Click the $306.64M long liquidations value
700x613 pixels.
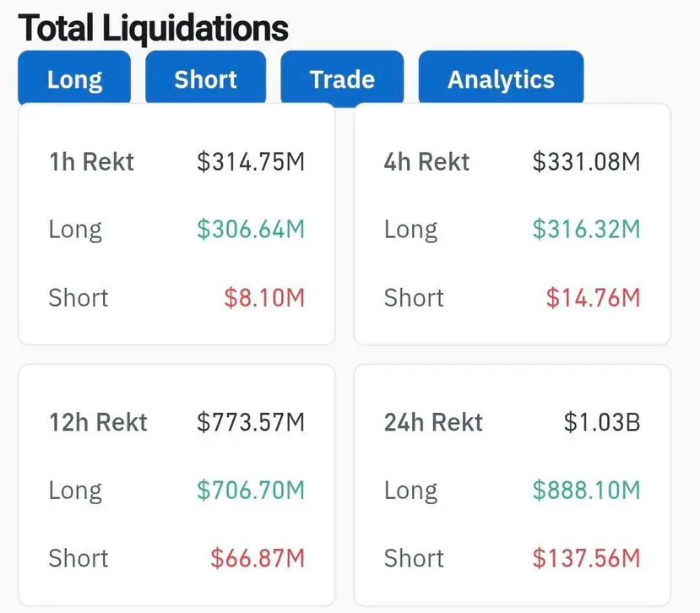click(251, 229)
